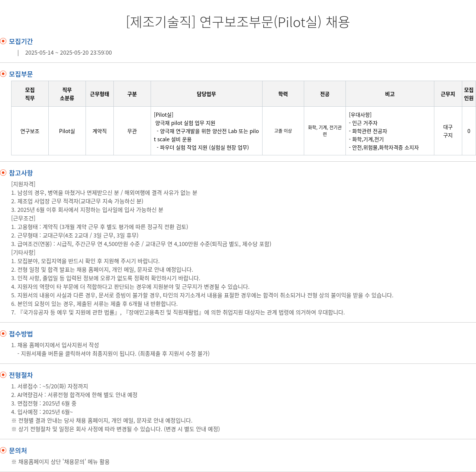
Task: Select the 참고사항 section heading
Action: tap(21, 173)
